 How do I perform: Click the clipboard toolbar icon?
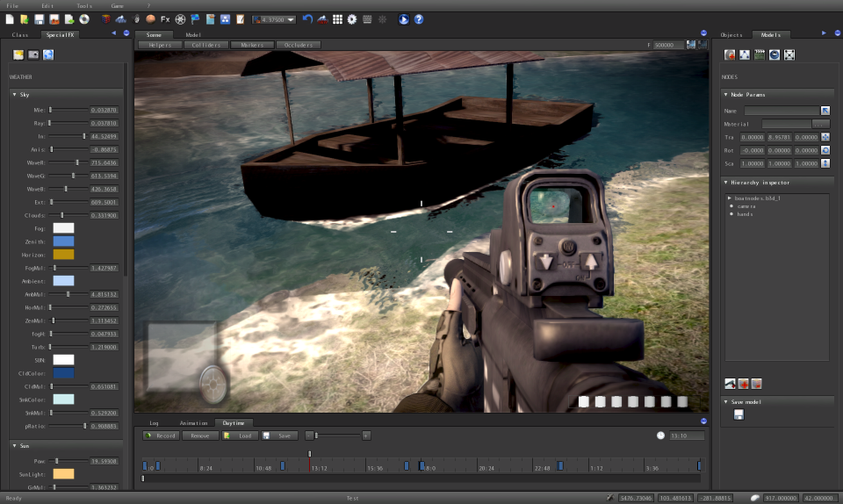[x=210, y=19]
